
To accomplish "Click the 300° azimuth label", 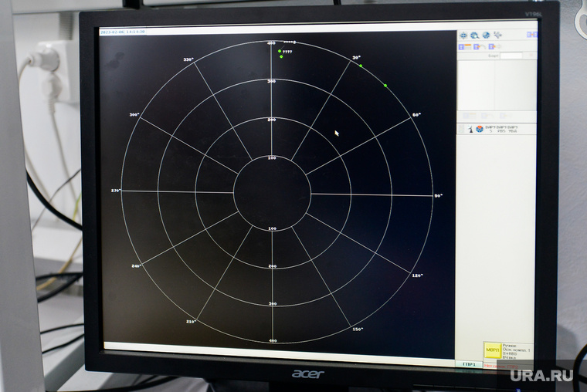I will 134,115.
